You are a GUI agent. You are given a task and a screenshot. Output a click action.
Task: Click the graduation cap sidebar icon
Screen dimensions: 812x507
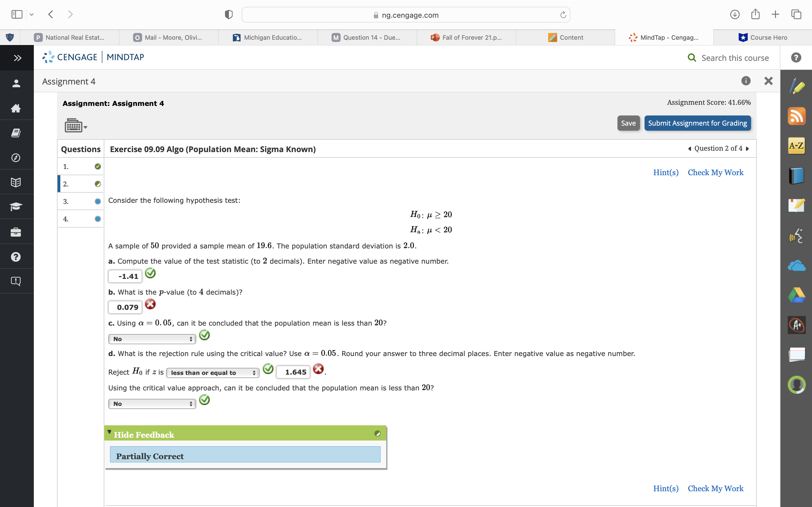[16, 206]
